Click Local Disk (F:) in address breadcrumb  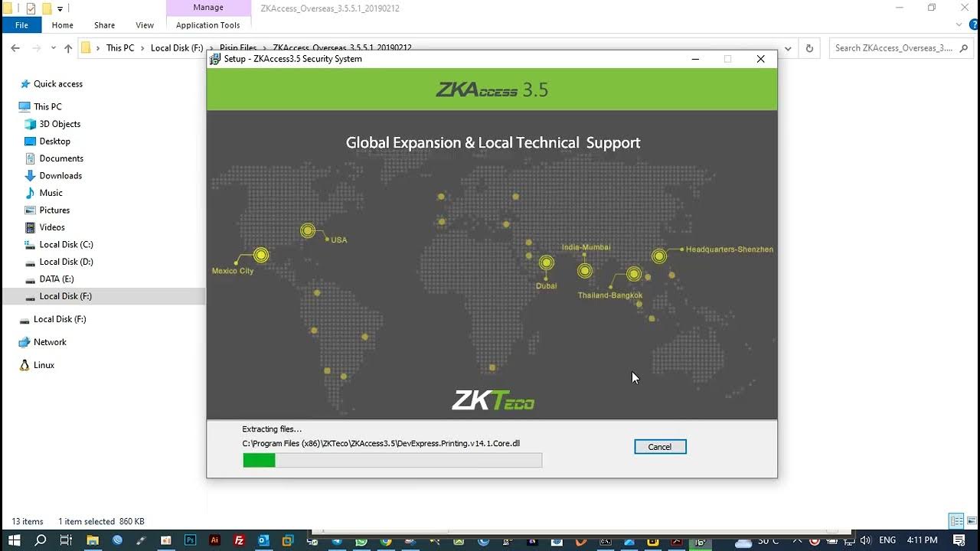click(177, 47)
